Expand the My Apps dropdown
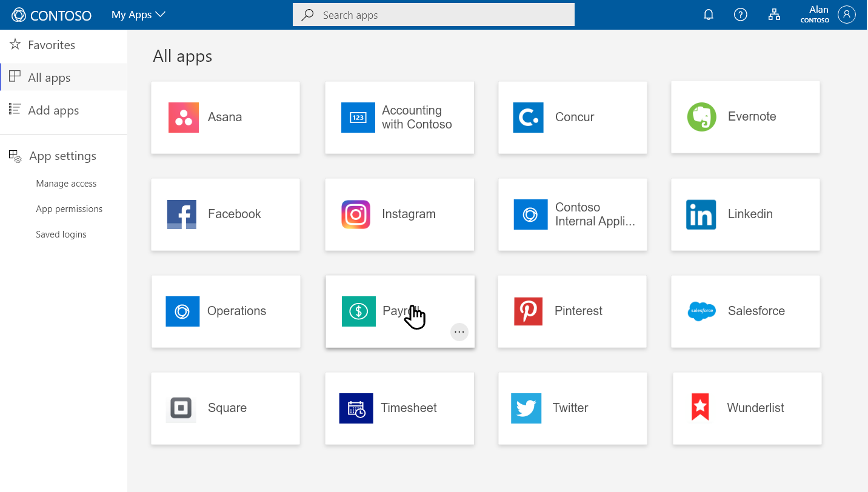Image resolution: width=868 pixels, height=492 pixels. point(138,15)
